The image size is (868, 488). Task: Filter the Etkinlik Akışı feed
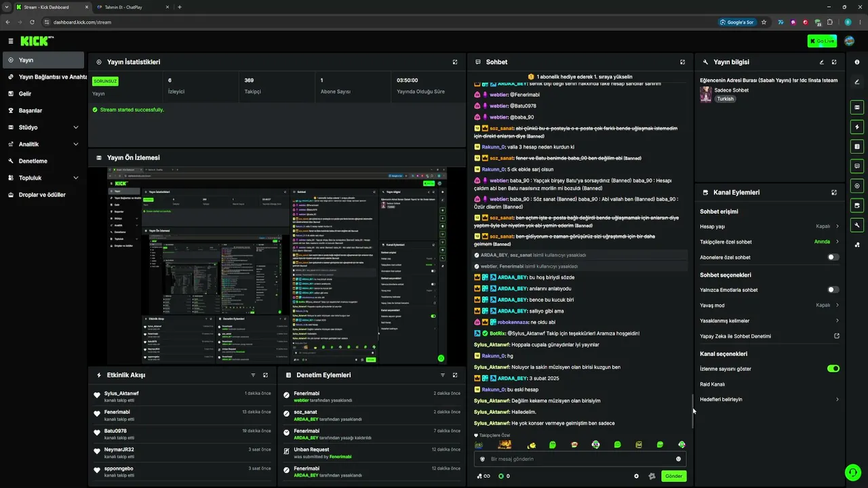(x=253, y=375)
